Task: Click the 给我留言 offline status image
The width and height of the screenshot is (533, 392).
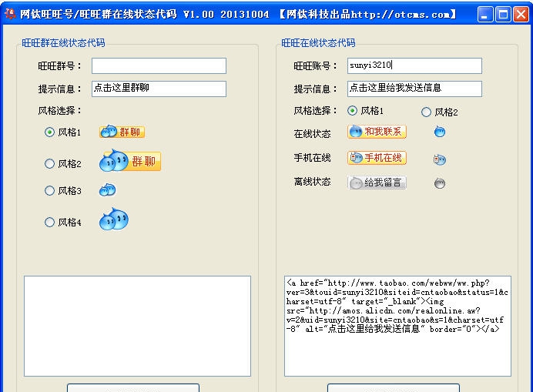Action: point(377,183)
